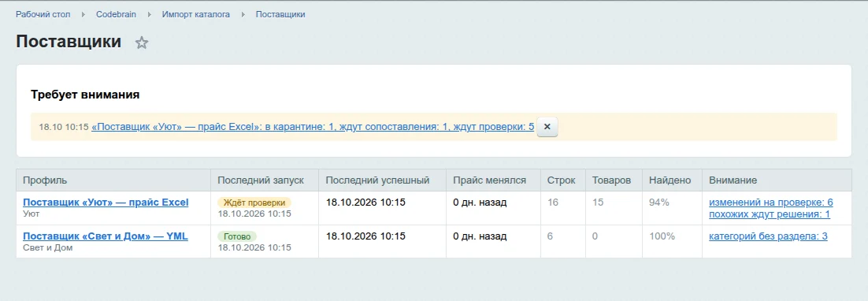The width and height of the screenshot is (868, 301).
Task: Open похожих ждут решения: 1 link
Action: click(x=770, y=214)
